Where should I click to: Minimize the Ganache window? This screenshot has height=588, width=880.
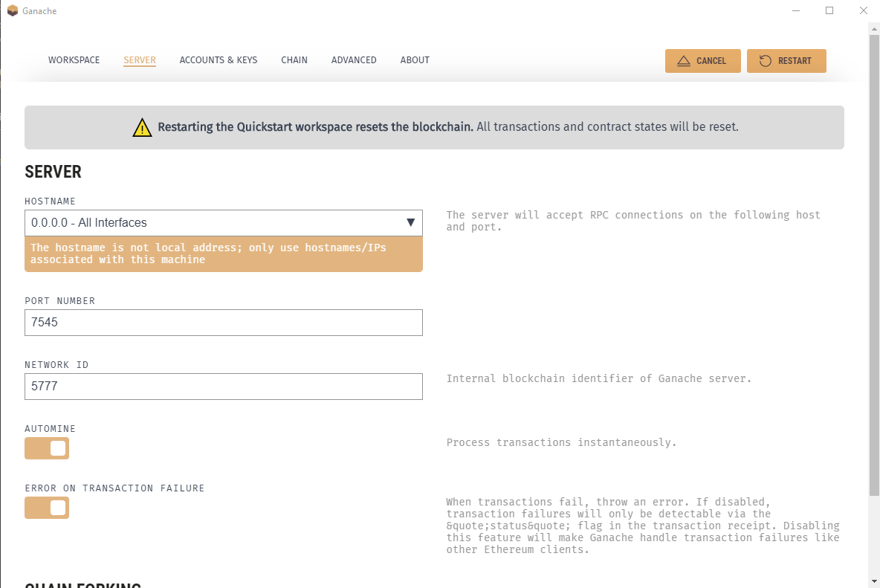pyautogui.click(x=796, y=10)
